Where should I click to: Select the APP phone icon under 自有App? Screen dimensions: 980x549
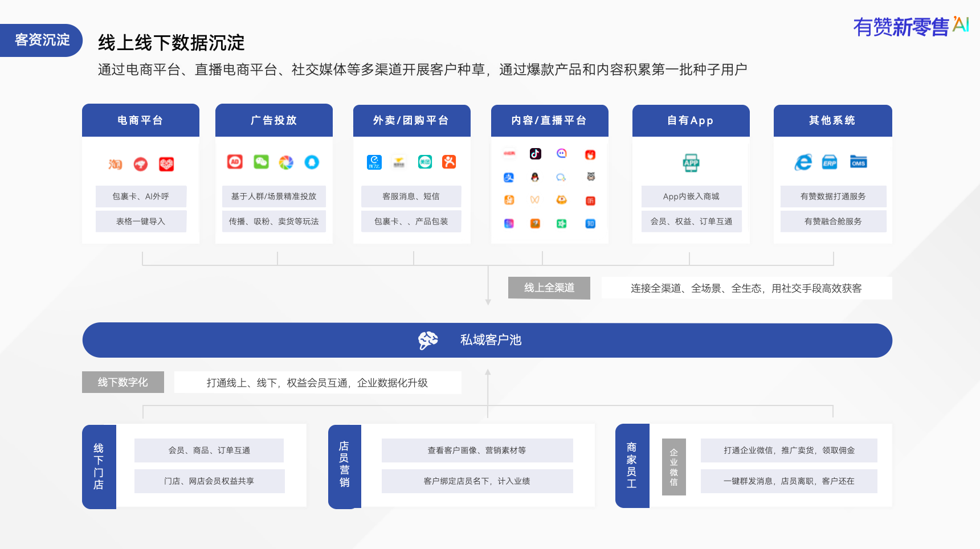pos(690,162)
